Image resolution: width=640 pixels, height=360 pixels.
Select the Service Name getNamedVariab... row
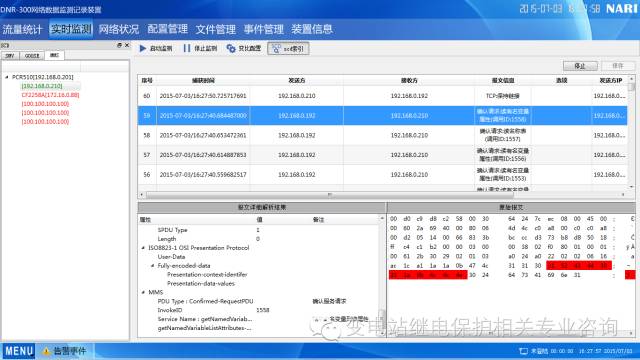pos(259,319)
